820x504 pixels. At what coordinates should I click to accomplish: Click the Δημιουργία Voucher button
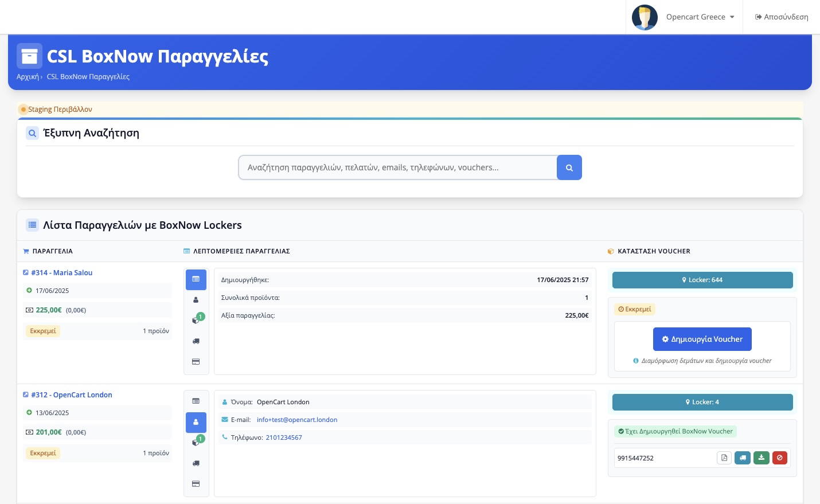pos(702,339)
